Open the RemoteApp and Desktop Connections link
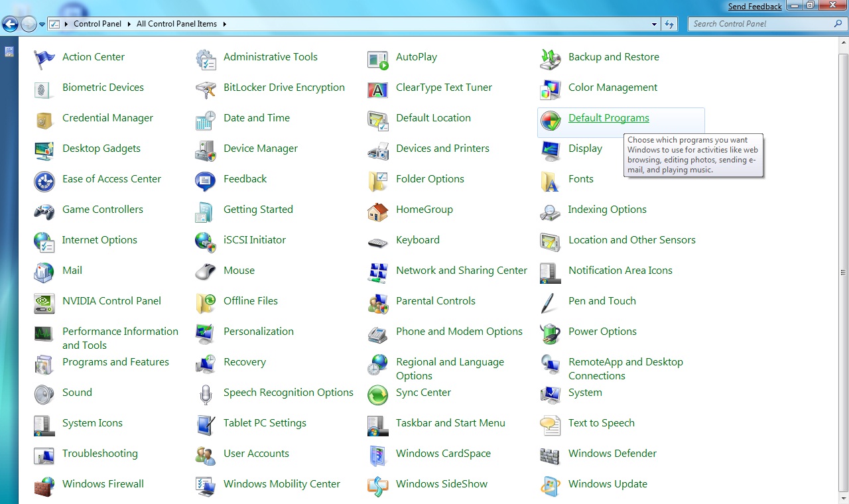This screenshot has width=849, height=504. 625,369
